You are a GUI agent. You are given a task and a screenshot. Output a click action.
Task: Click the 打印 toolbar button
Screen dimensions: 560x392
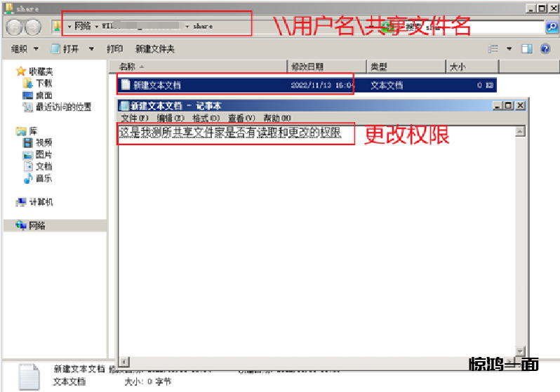tap(114, 49)
